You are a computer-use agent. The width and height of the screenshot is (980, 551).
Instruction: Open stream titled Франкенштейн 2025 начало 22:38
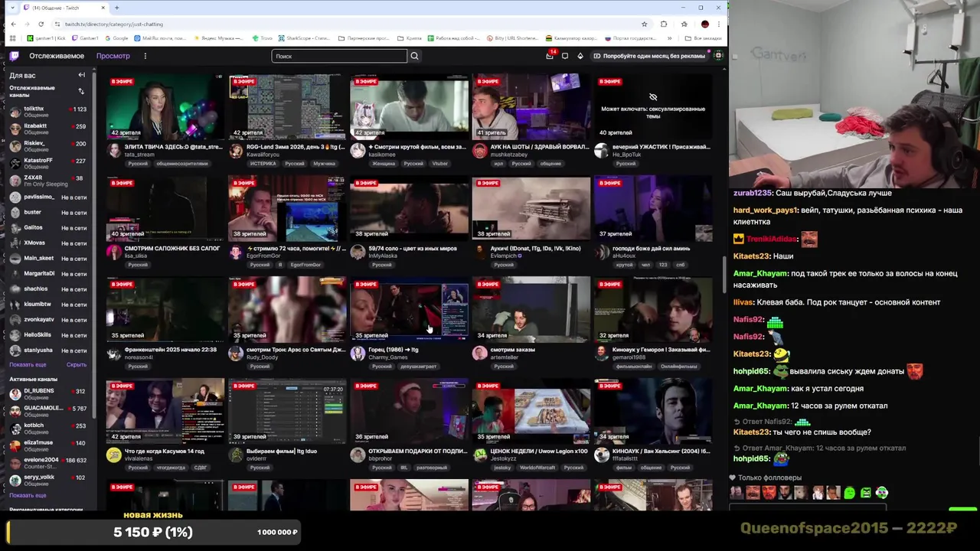pos(171,350)
